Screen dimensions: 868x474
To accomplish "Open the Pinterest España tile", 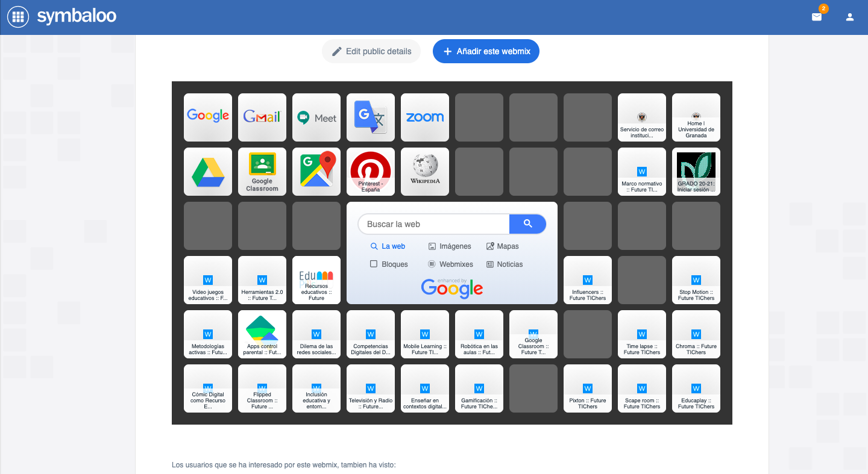I will [371, 172].
